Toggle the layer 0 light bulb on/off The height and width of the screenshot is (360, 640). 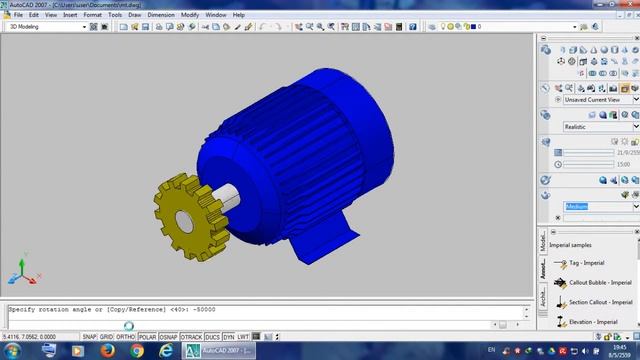pyautogui.click(x=443, y=27)
